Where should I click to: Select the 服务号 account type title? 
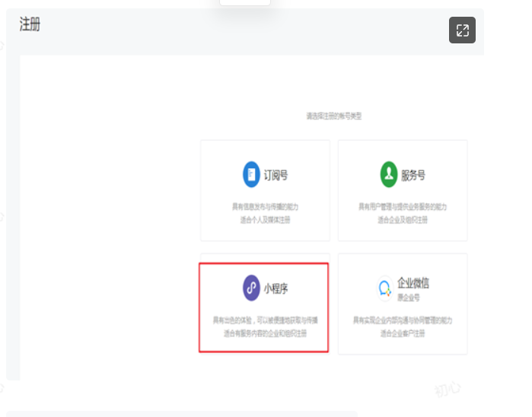click(413, 175)
